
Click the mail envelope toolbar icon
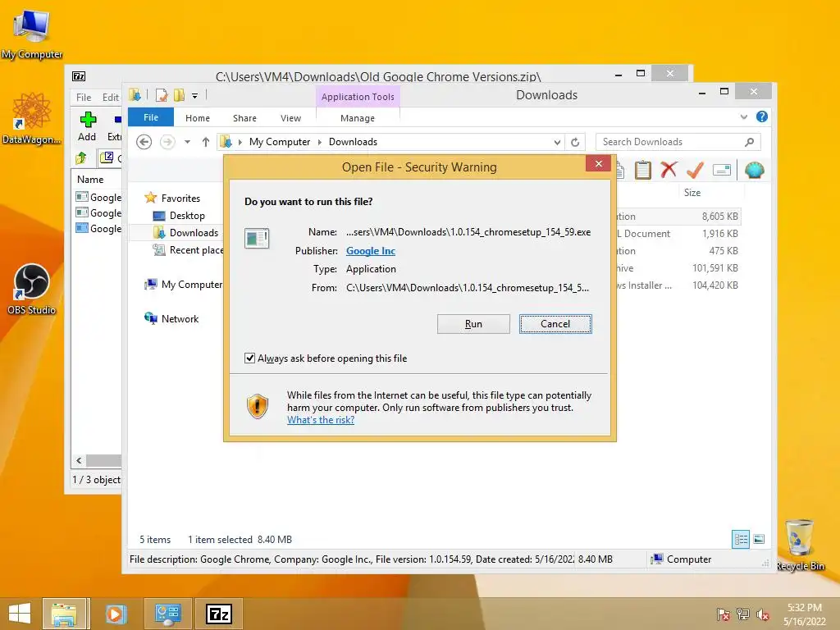(x=722, y=171)
